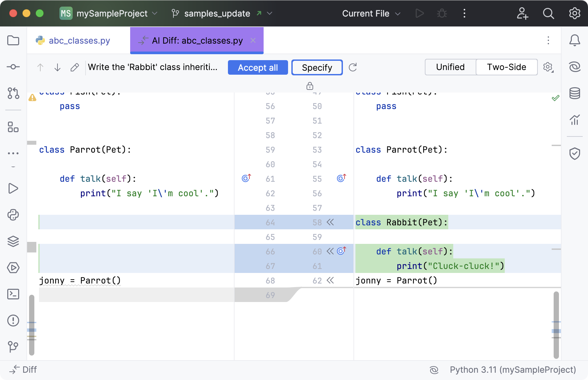
Task: Open editor tabs more options menu
Action: 548,40
